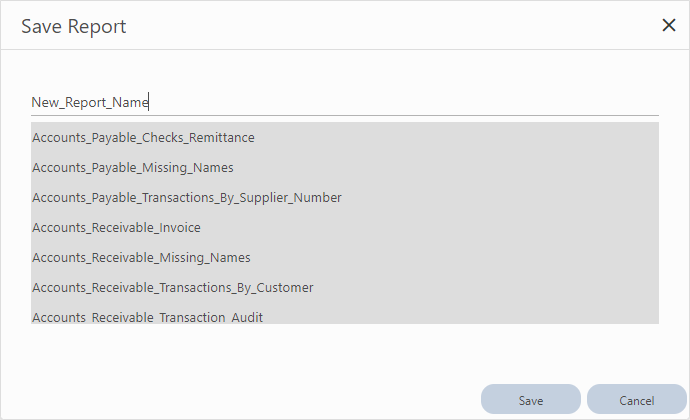Click the Cancel button
This screenshot has width=690, height=420.
[x=636, y=400]
